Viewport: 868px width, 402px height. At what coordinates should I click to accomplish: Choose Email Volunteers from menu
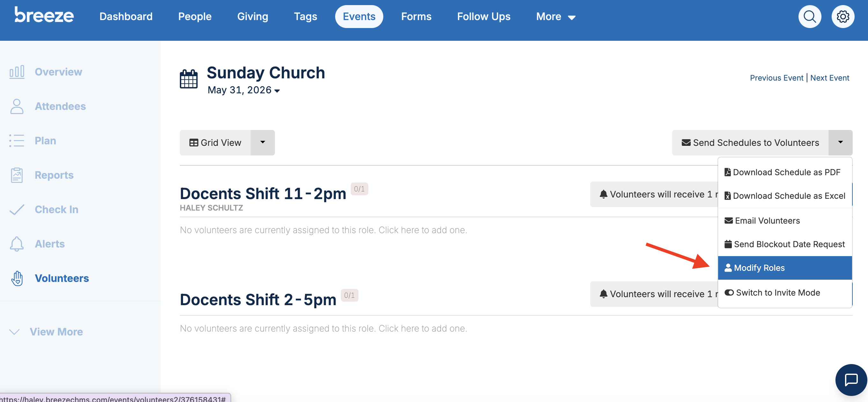click(x=785, y=220)
